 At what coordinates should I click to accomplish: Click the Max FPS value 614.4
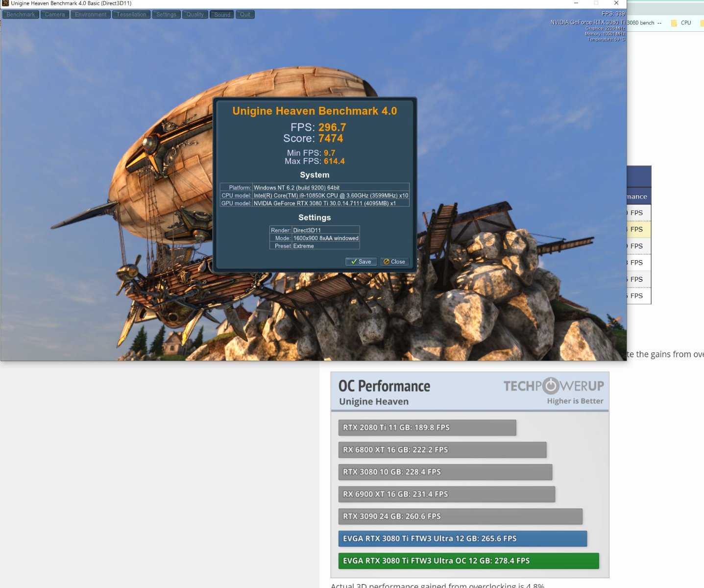[x=334, y=161]
